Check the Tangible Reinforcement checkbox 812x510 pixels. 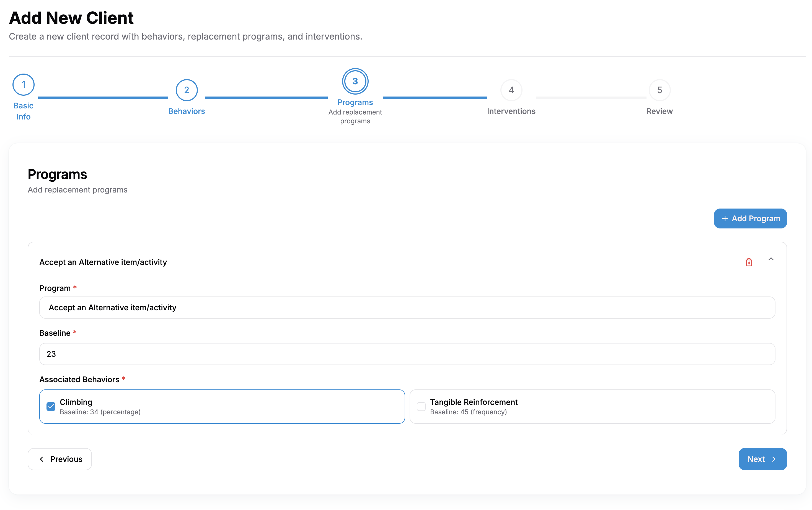point(421,407)
